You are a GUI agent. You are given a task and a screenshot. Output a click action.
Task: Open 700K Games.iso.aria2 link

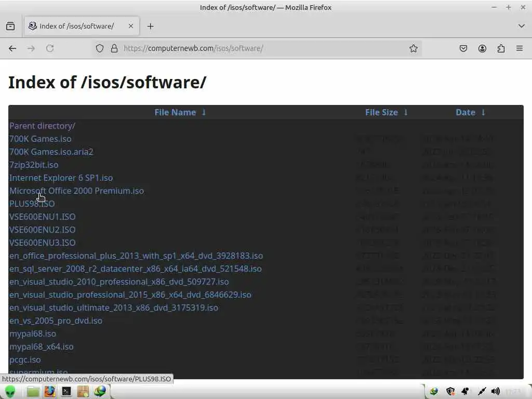[51, 152]
